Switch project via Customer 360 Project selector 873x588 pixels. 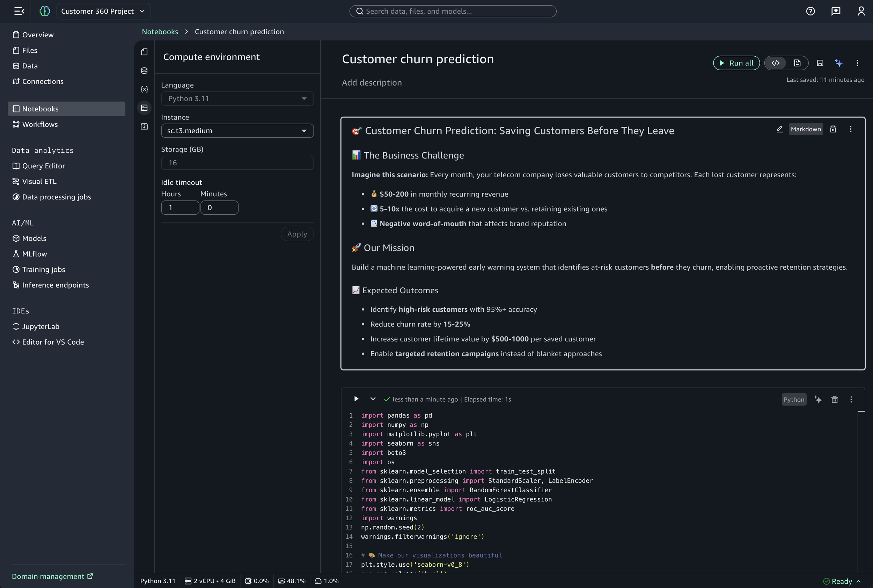click(103, 11)
